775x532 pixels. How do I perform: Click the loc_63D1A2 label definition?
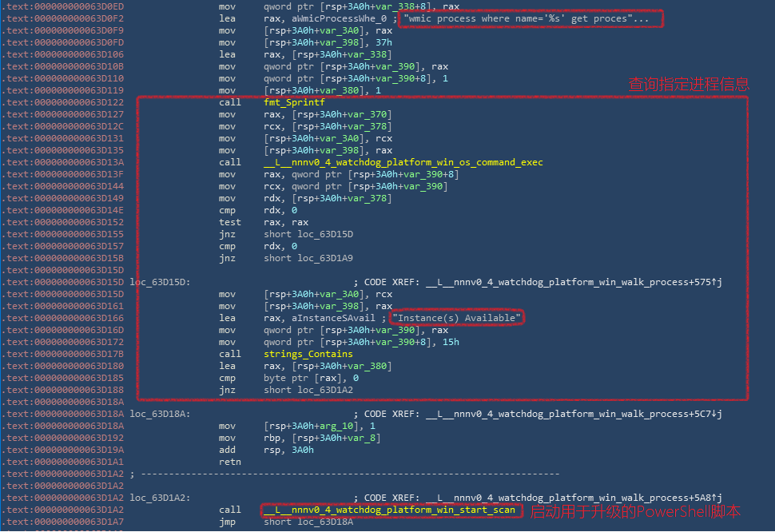point(158,498)
